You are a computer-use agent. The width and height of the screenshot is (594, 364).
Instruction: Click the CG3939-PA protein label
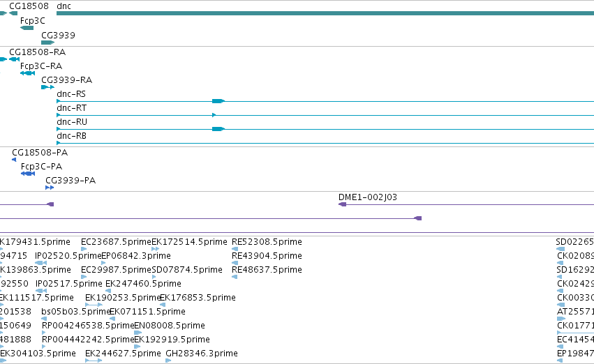(70, 181)
